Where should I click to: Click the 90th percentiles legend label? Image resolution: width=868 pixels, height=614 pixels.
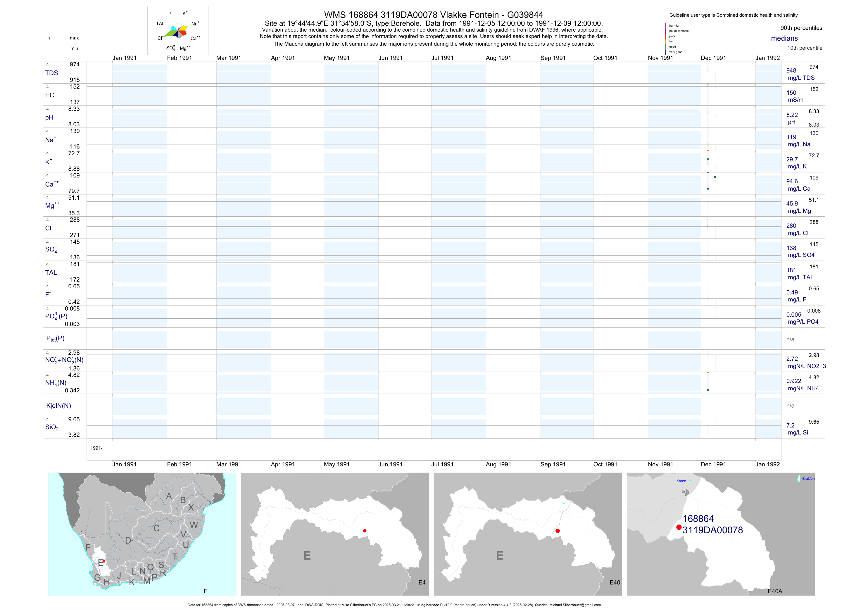pyautogui.click(x=801, y=28)
